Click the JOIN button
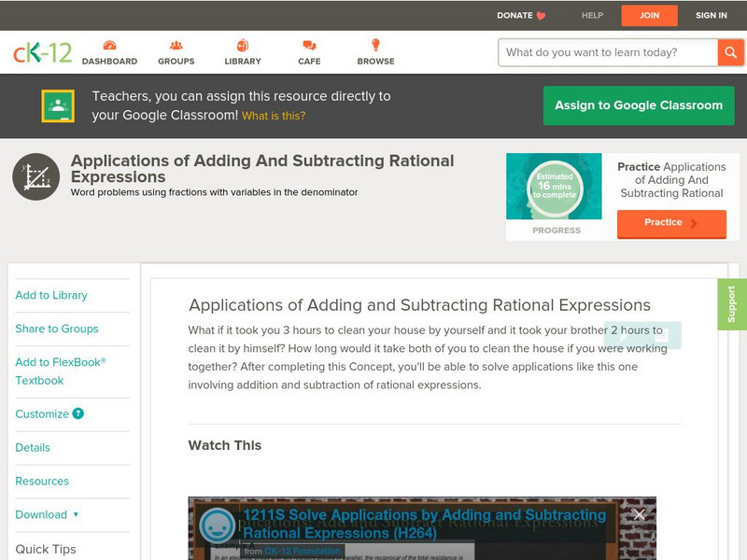 pos(650,16)
